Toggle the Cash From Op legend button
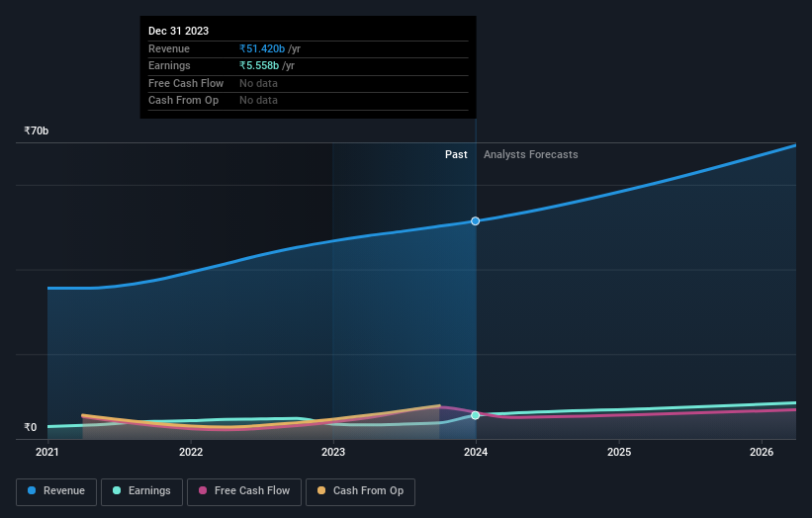Viewport: 812px width, 518px height. (x=360, y=491)
